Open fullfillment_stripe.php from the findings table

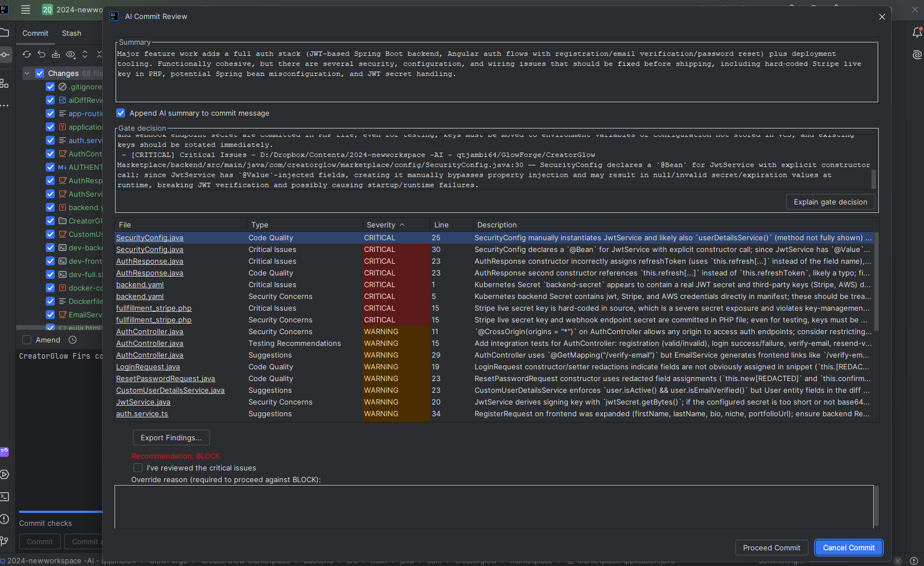[154, 308]
